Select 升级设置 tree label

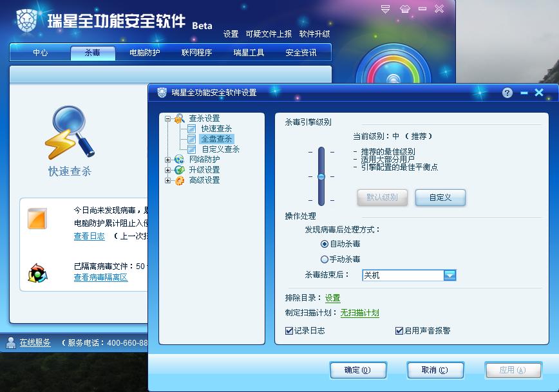tap(204, 170)
